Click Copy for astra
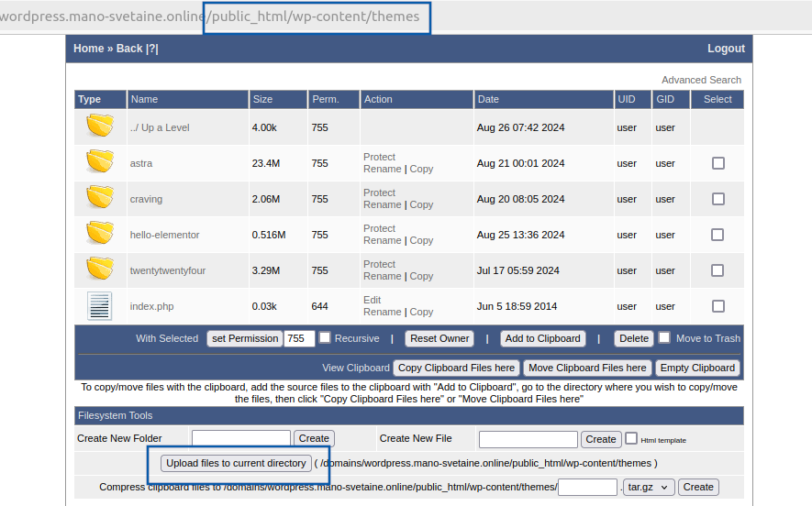Image resolution: width=812 pixels, height=506 pixels. pos(421,170)
